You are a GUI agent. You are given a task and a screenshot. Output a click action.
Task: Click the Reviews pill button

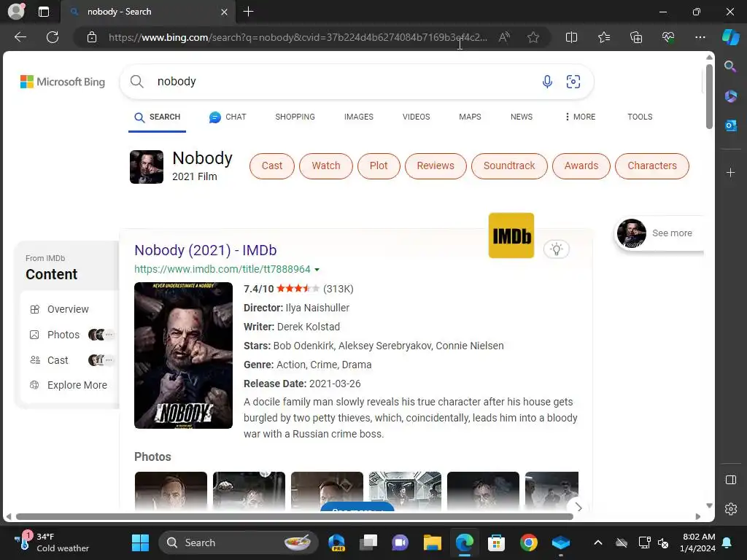tap(436, 166)
